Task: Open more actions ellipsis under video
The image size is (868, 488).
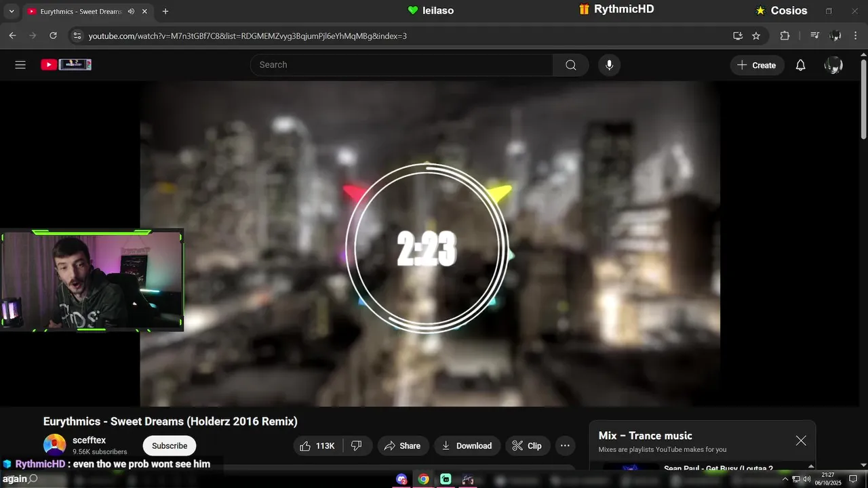Action: click(x=565, y=446)
